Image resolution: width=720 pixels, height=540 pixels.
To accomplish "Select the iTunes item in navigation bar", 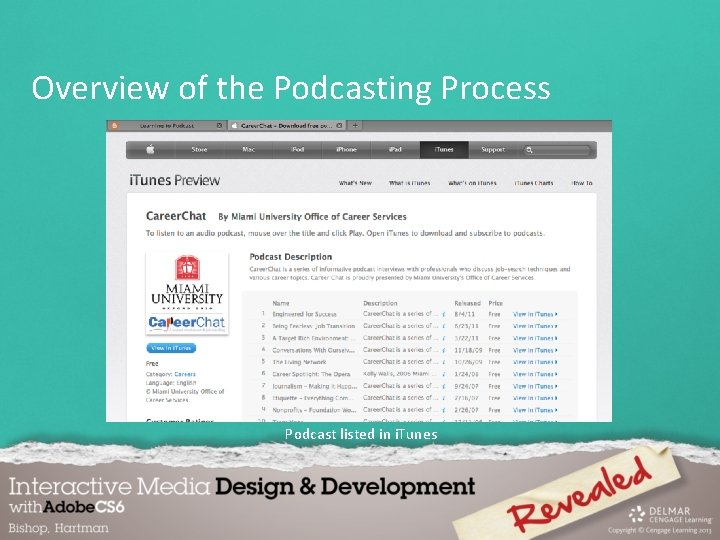I will click(444, 149).
